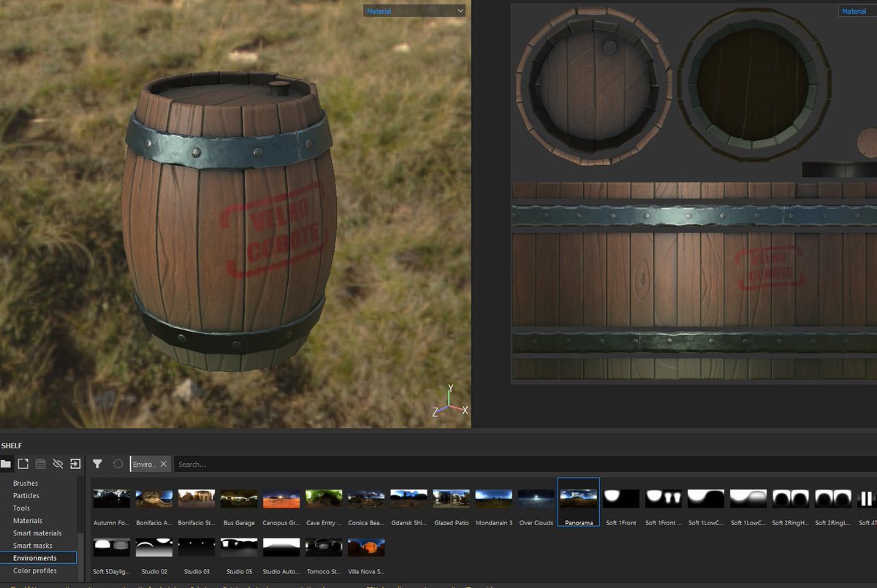
Task: Select the Studio 05 environment
Action: [x=239, y=548]
